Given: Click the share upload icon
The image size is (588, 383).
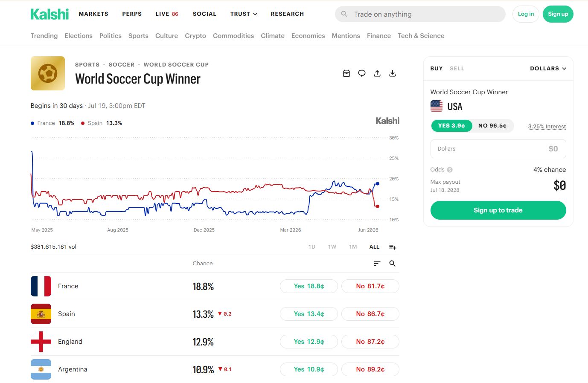Looking at the screenshot, I should point(377,73).
